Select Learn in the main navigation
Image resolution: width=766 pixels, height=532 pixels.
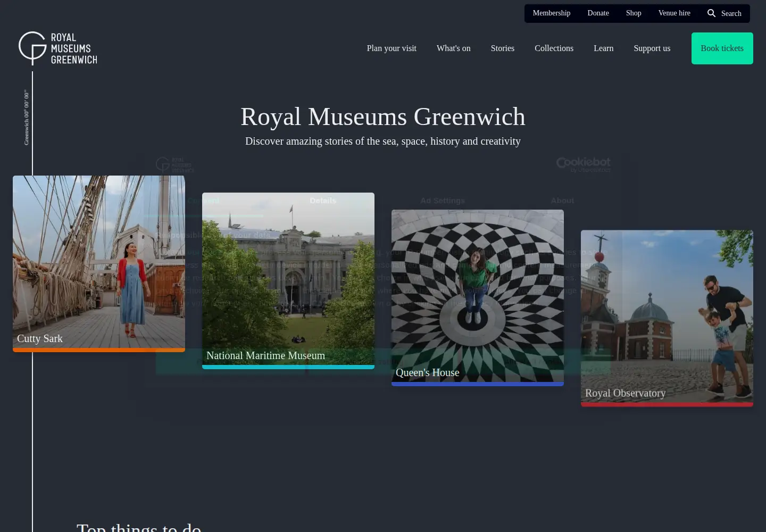coord(603,48)
